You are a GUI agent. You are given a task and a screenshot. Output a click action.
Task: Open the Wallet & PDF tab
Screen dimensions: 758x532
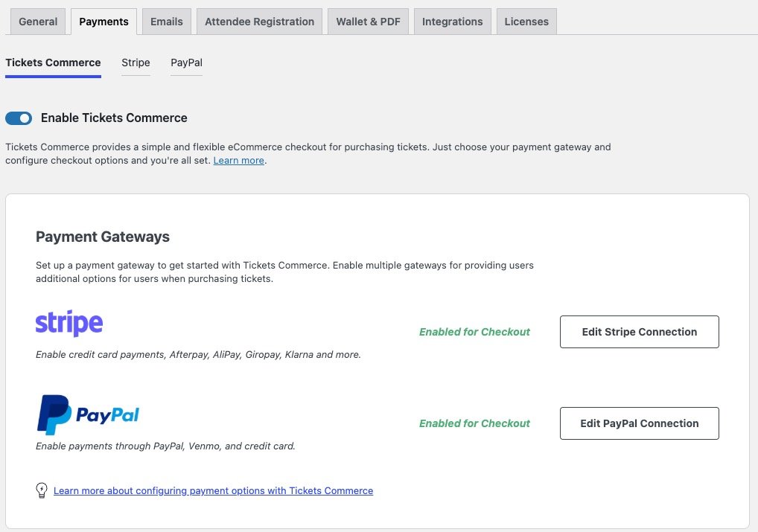pyautogui.click(x=368, y=22)
